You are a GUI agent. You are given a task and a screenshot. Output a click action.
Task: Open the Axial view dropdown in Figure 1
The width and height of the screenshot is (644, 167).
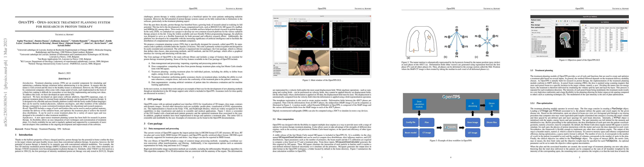[301, 21]
